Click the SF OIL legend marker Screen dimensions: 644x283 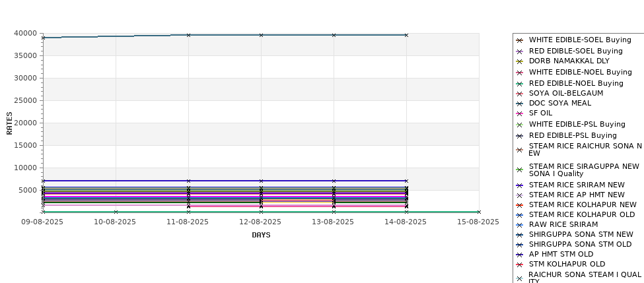coord(520,113)
